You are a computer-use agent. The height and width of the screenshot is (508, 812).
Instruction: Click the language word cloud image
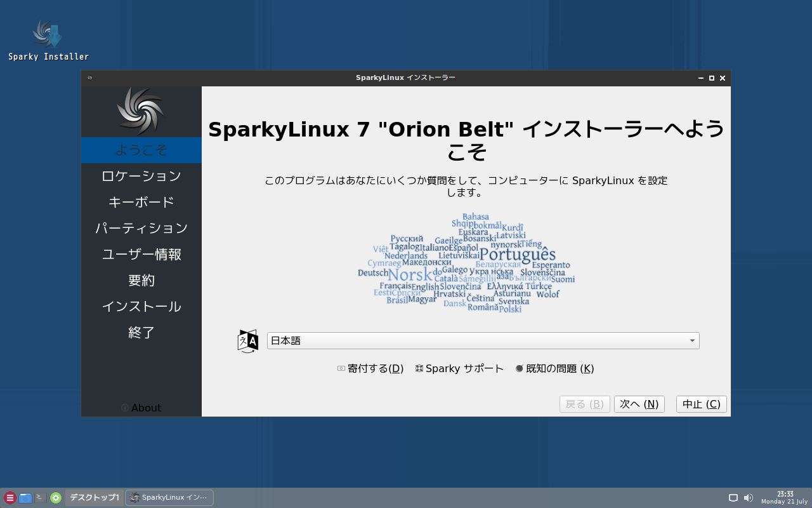pyautogui.click(x=466, y=263)
